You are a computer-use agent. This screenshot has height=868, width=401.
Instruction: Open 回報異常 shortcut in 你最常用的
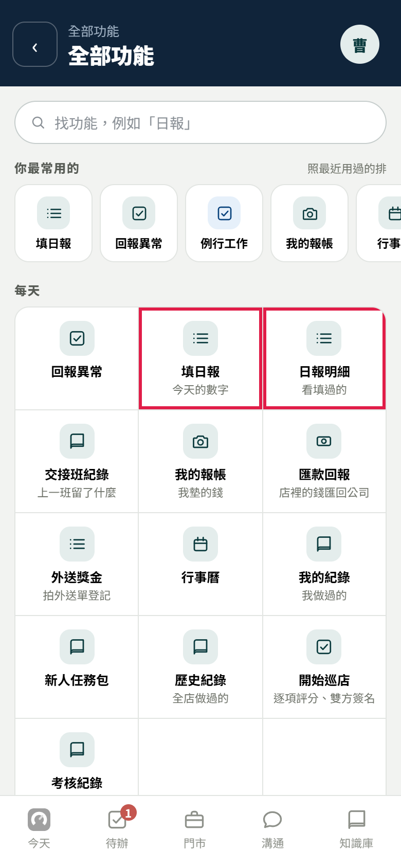pos(139,223)
